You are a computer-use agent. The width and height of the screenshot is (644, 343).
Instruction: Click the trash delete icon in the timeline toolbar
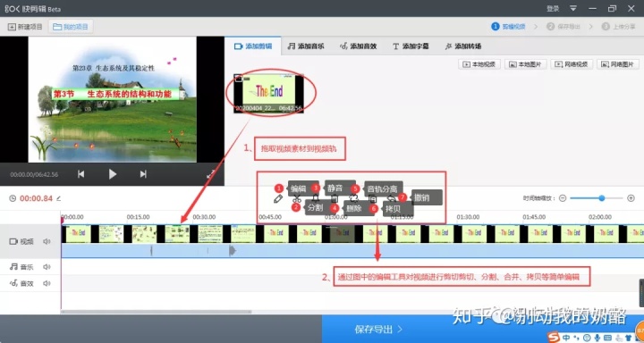(335, 199)
